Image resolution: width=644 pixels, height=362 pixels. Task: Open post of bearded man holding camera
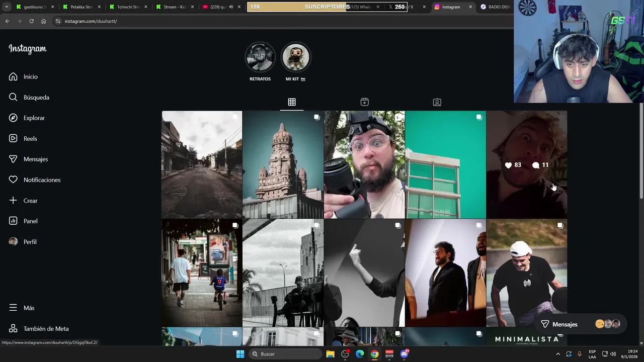[x=364, y=164]
